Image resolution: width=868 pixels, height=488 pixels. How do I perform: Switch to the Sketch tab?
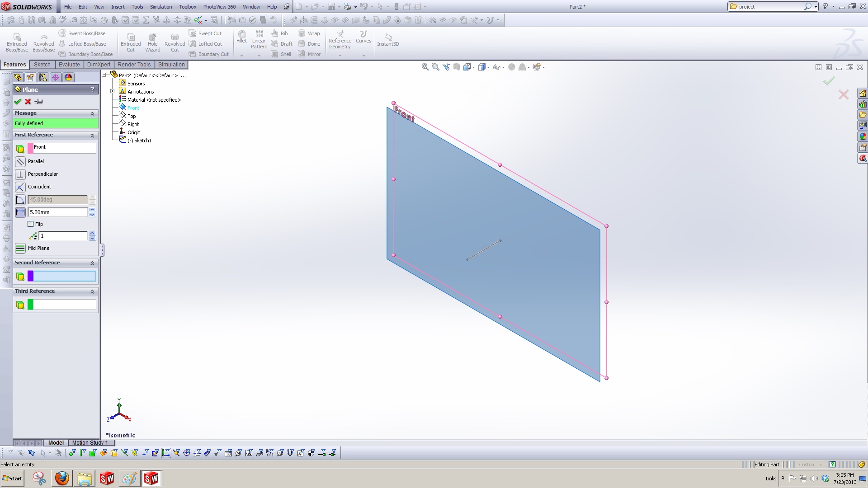pos(42,65)
